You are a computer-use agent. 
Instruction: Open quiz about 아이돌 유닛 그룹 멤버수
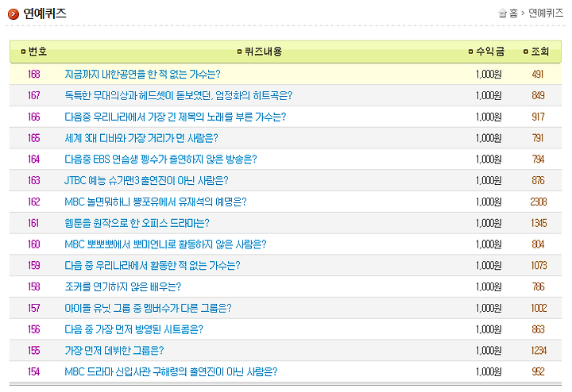pos(148,308)
